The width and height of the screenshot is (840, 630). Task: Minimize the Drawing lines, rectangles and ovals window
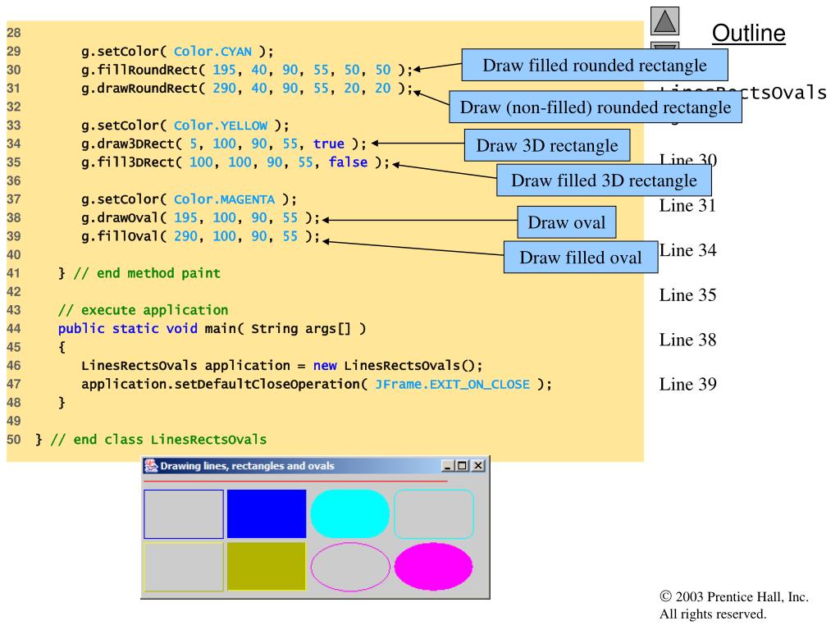click(x=447, y=466)
